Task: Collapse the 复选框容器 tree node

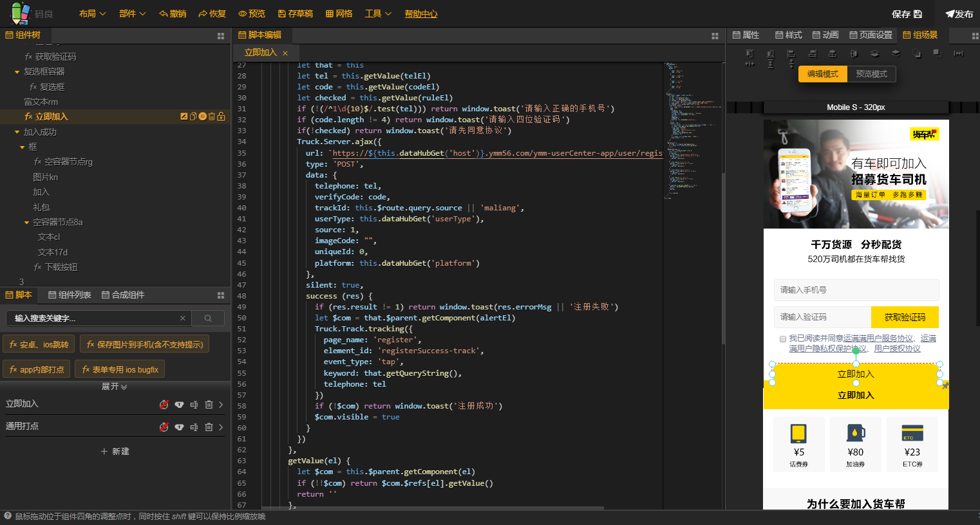Action: click(x=17, y=72)
